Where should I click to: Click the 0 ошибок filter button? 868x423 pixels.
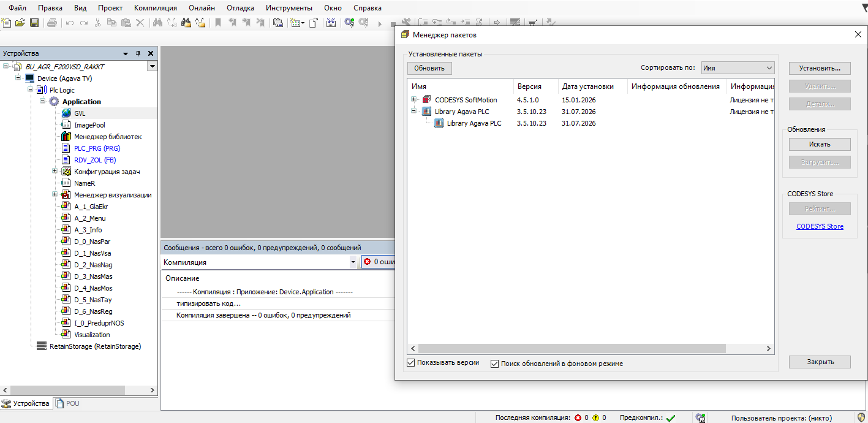[x=379, y=262]
